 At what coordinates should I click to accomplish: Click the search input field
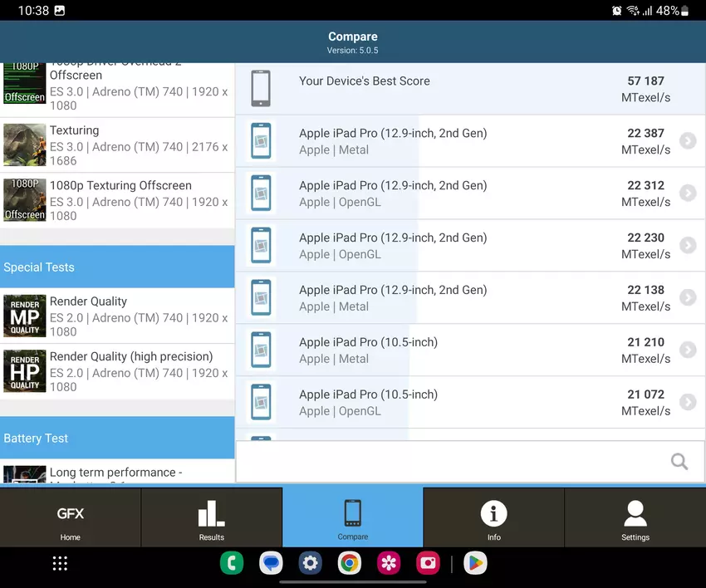[449, 462]
